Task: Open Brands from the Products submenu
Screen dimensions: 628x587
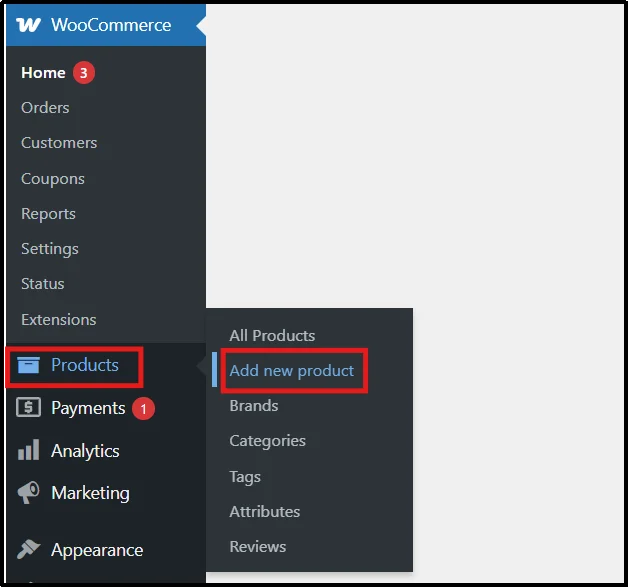Action: tap(254, 406)
